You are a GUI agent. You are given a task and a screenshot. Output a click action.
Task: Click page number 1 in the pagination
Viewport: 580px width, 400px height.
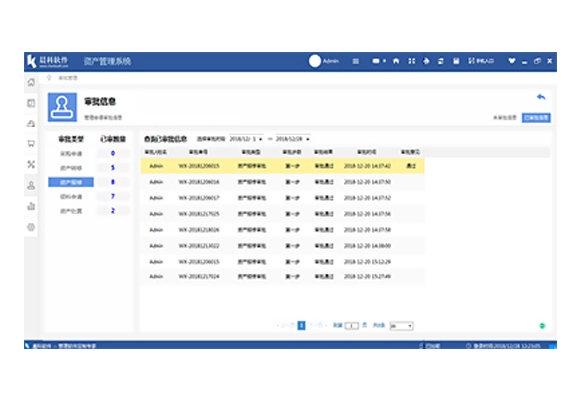tap(301, 325)
